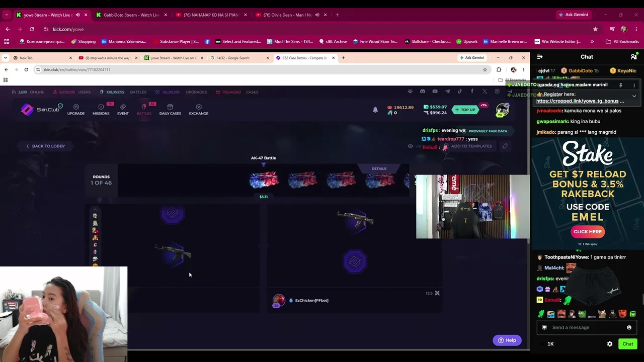
Task: Click the skin.club inner address bar
Action: tap(261, 69)
